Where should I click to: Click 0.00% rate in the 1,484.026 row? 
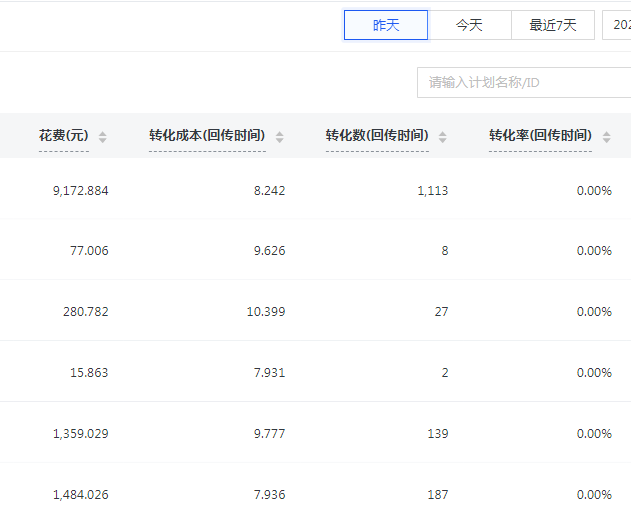pyautogui.click(x=594, y=494)
